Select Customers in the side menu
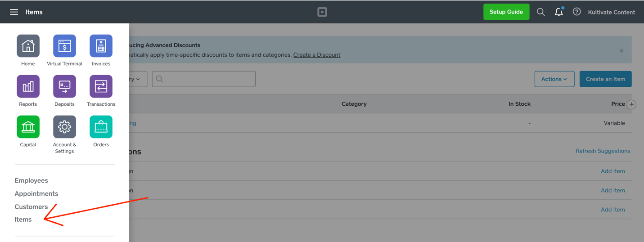Viewport: 644px width, 242px height. coord(31,207)
